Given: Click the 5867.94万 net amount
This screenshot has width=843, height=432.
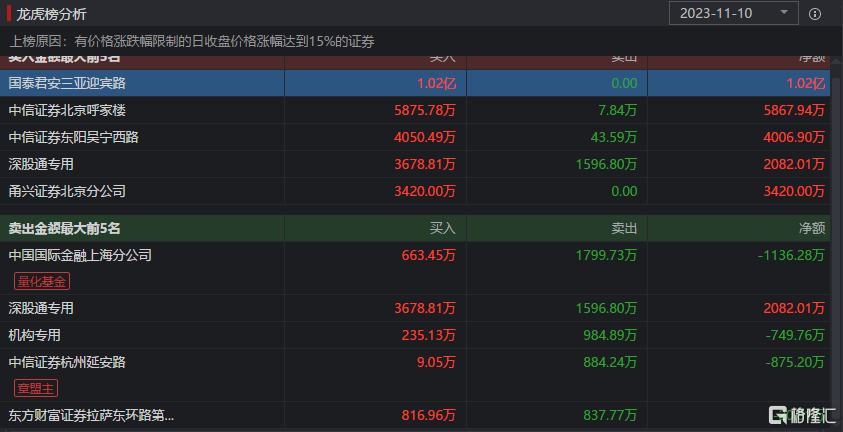Looking at the screenshot, I should coord(794,110).
